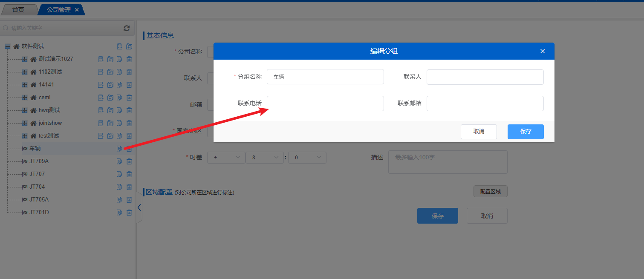
Task: Click the edit icon for hwq测试
Action: point(119,110)
